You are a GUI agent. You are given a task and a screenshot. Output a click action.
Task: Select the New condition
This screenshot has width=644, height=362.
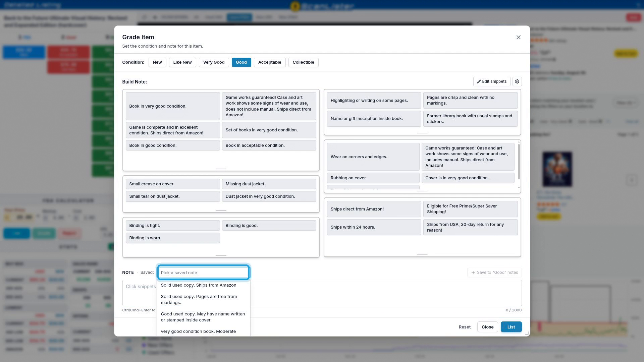click(157, 62)
